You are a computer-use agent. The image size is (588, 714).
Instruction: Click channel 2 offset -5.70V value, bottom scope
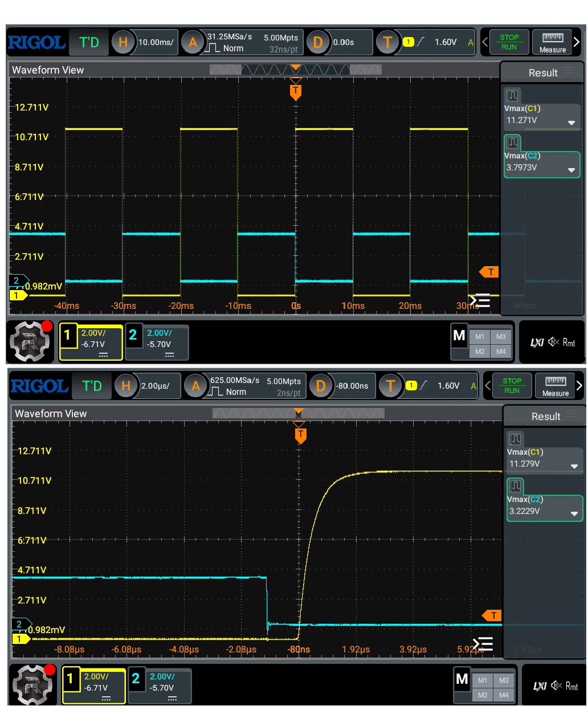[162, 688]
